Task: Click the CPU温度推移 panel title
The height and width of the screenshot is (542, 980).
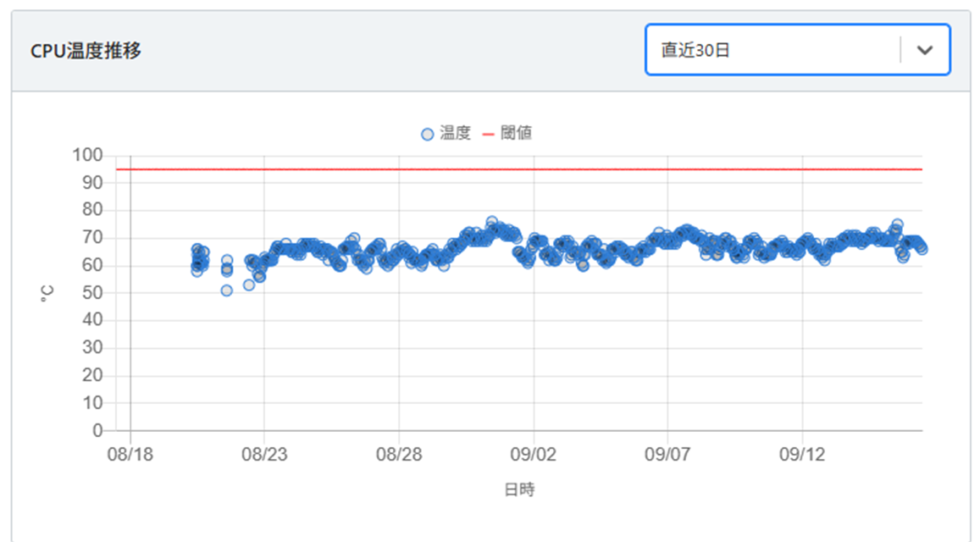Action: tap(86, 51)
